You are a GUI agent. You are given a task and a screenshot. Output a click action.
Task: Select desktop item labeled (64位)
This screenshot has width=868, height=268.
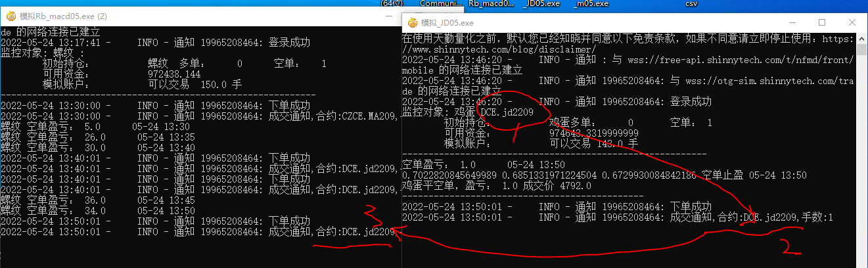(391, 3)
